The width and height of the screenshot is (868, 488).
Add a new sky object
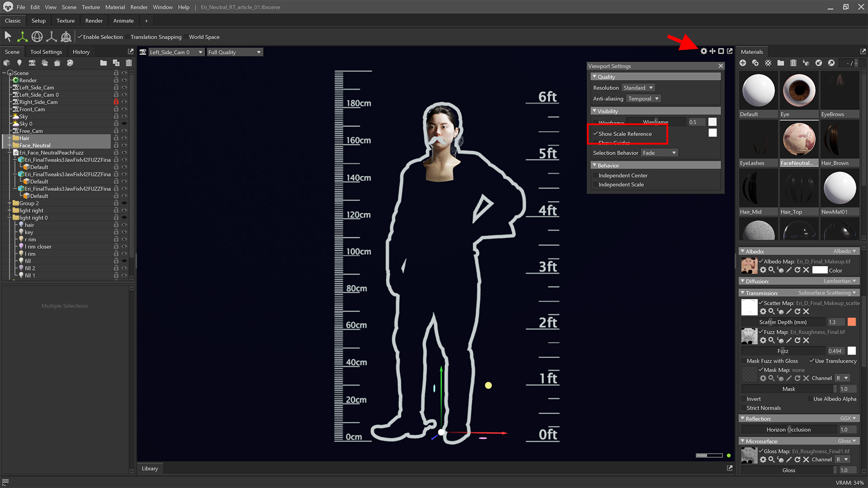tap(45, 63)
